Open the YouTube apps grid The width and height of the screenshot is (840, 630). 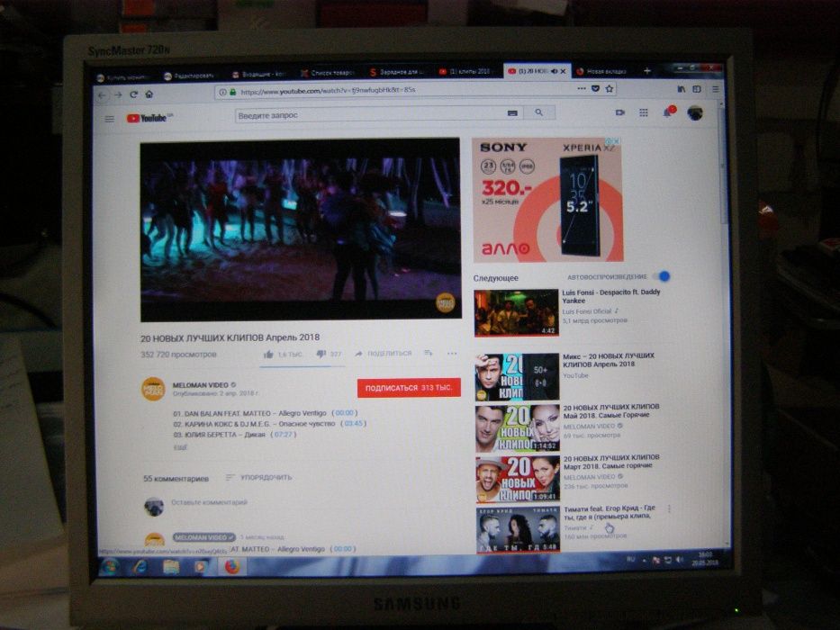(644, 112)
